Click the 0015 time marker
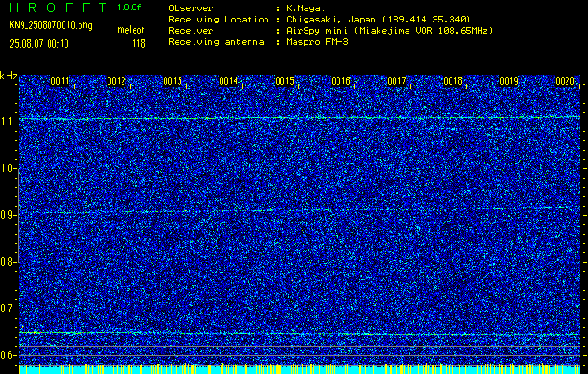Viewport: 588px width, 374px height. (x=284, y=81)
